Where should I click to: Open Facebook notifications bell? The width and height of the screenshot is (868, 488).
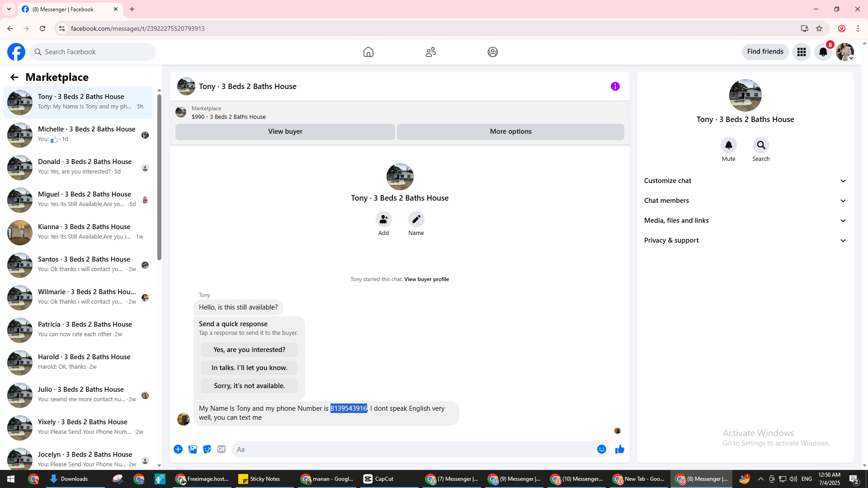(x=823, y=52)
